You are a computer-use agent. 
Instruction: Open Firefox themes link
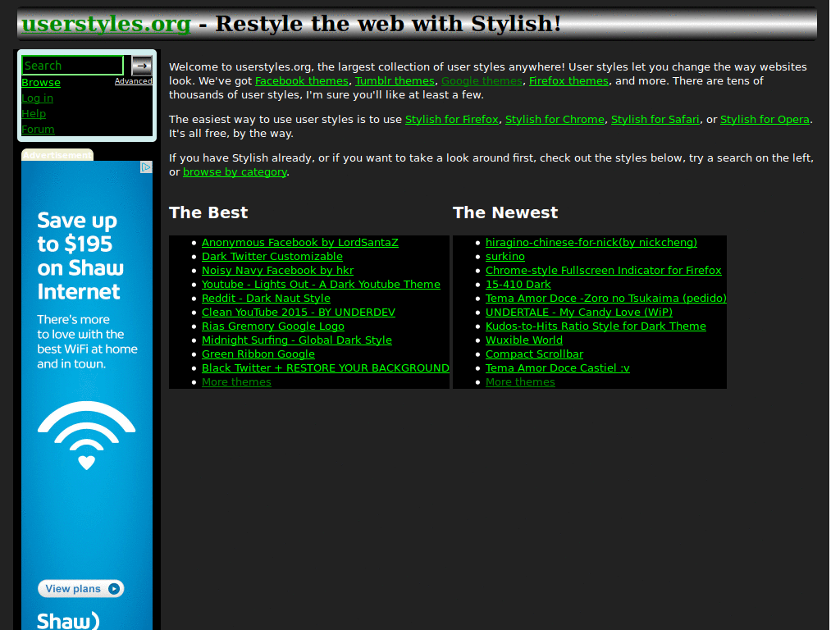(x=569, y=81)
